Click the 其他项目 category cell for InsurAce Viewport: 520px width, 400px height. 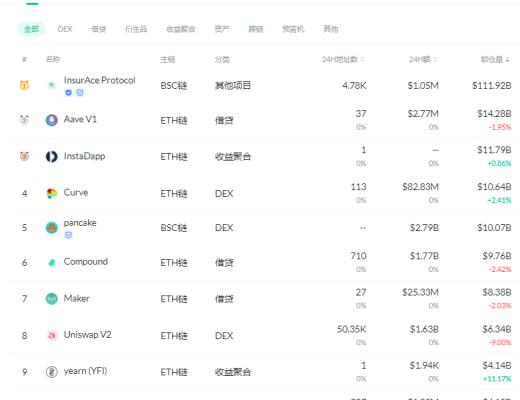click(233, 86)
